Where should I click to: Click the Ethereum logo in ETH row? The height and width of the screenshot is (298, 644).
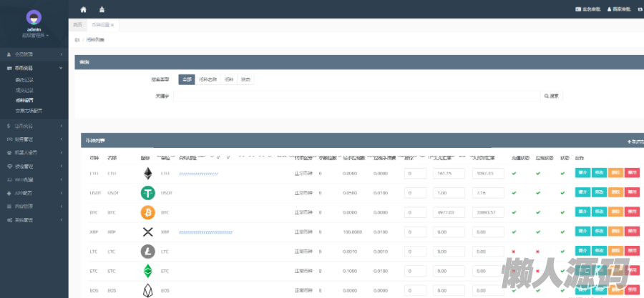click(x=148, y=173)
